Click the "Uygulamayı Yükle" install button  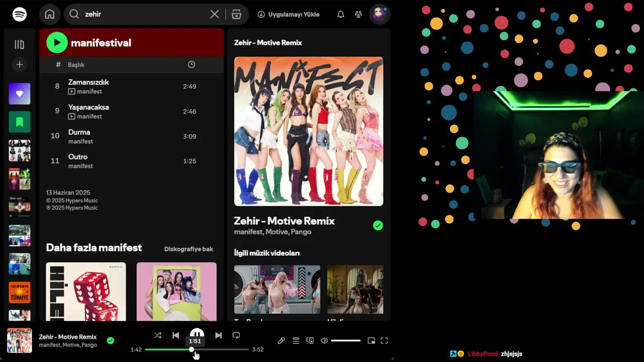(288, 15)
